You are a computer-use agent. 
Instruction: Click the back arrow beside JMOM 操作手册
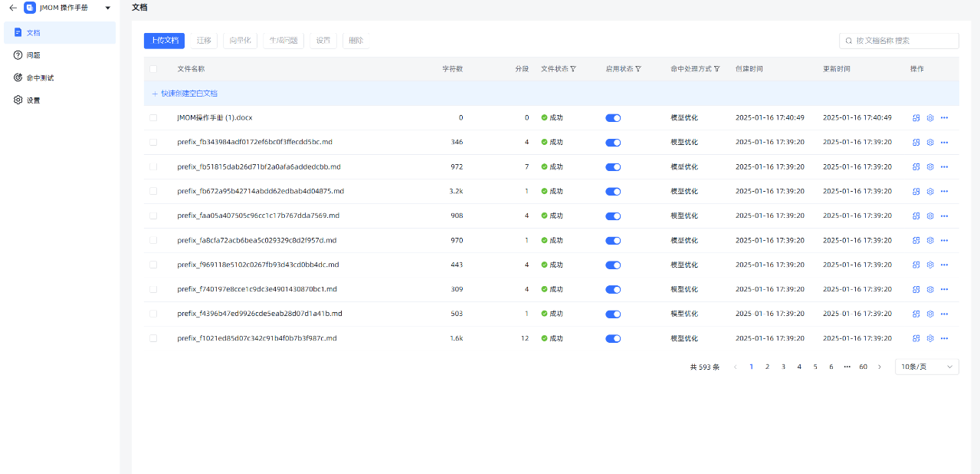[12, 8]
